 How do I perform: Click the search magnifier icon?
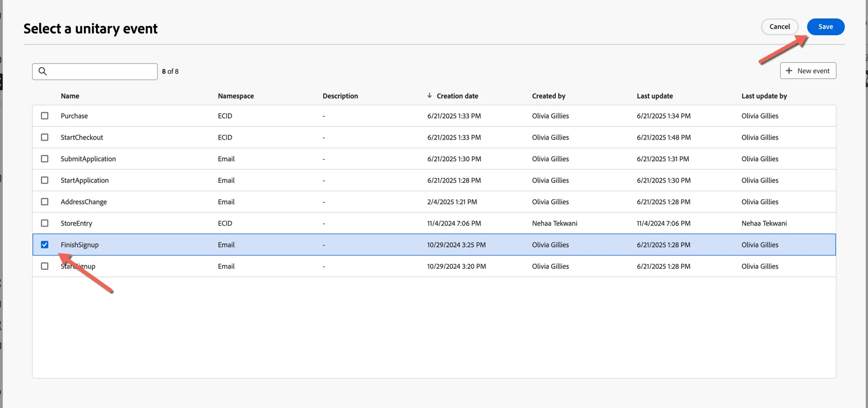pos(43,71)
